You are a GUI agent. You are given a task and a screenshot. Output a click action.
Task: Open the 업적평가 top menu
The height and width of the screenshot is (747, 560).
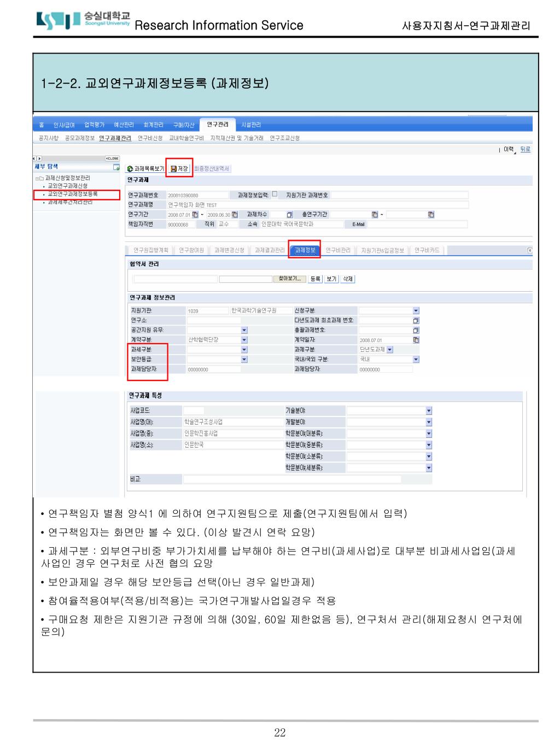pos(94,125)
